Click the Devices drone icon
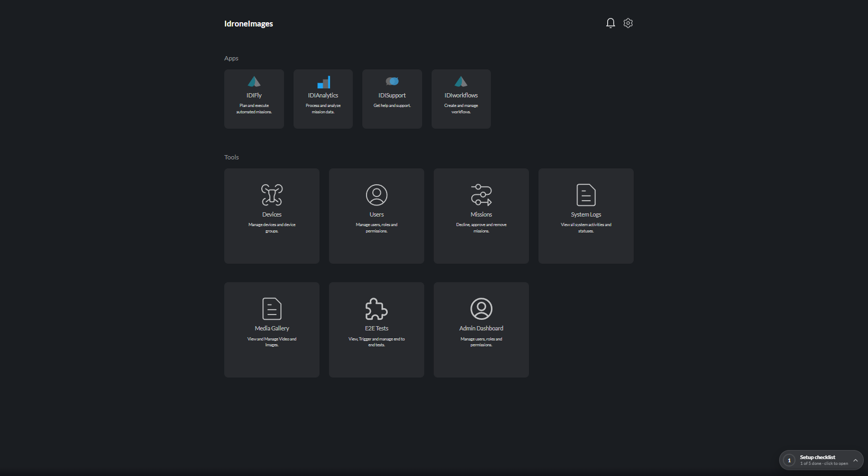 (272, 195)
